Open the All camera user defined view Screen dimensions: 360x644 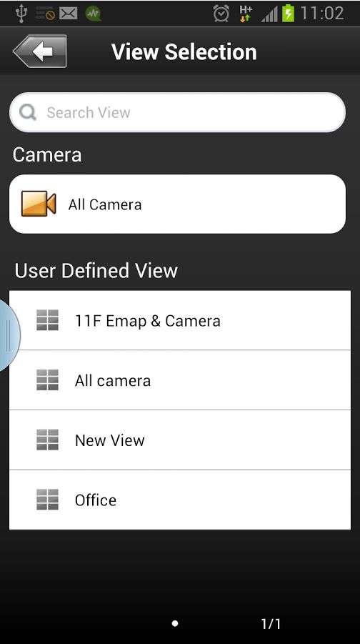click(180, 380)
